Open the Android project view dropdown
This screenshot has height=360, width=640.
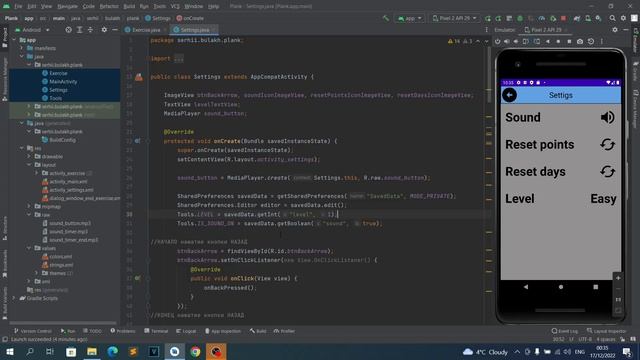(32, 30)
